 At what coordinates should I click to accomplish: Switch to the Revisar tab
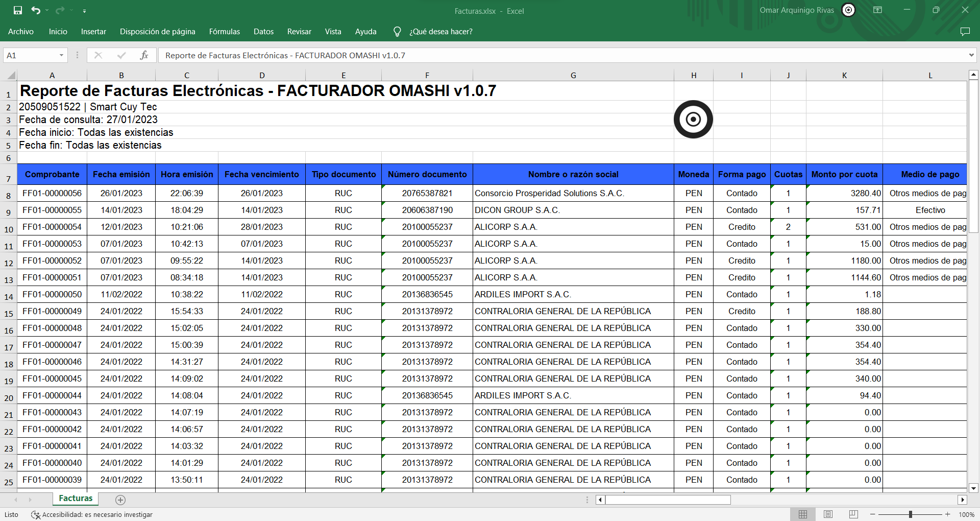pyautogui.click(x=299, y=32)
